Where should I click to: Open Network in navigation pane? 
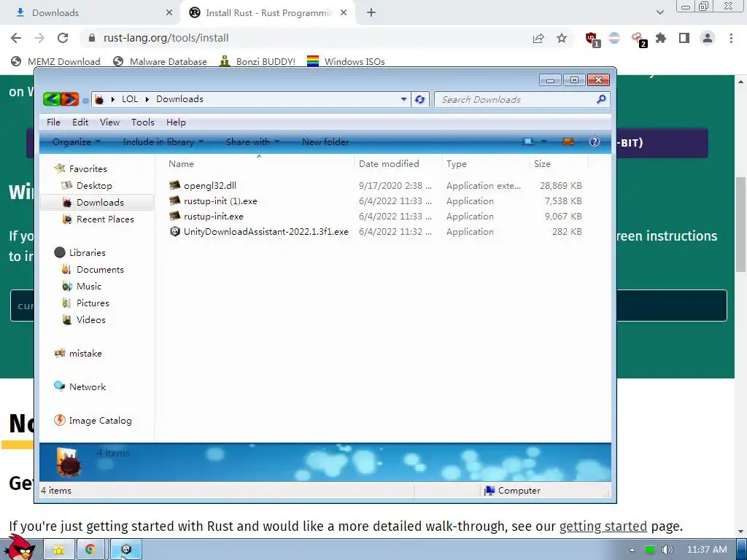coord(88,386)
